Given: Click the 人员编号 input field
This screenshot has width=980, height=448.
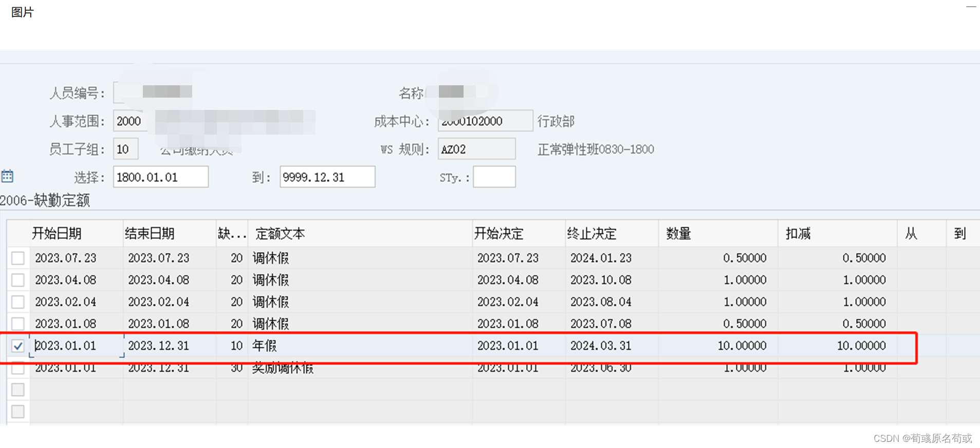Looking at the screenshot, I should click(x=153, y=92).
